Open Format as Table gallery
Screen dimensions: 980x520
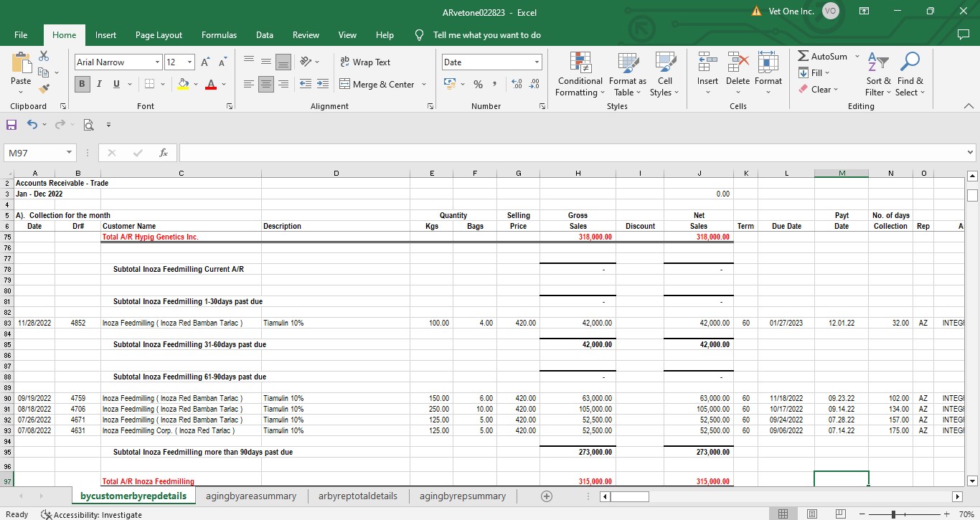(628, 75)
